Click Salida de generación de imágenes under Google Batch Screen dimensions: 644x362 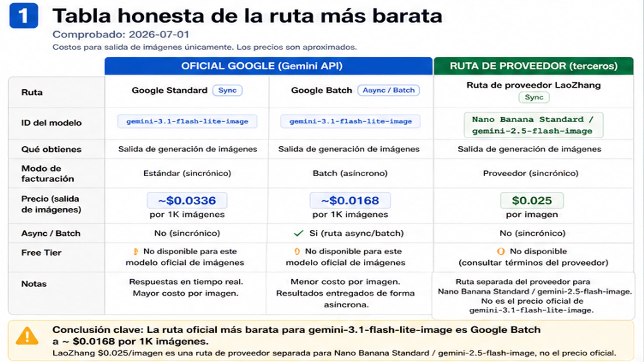tap(349, 149)
